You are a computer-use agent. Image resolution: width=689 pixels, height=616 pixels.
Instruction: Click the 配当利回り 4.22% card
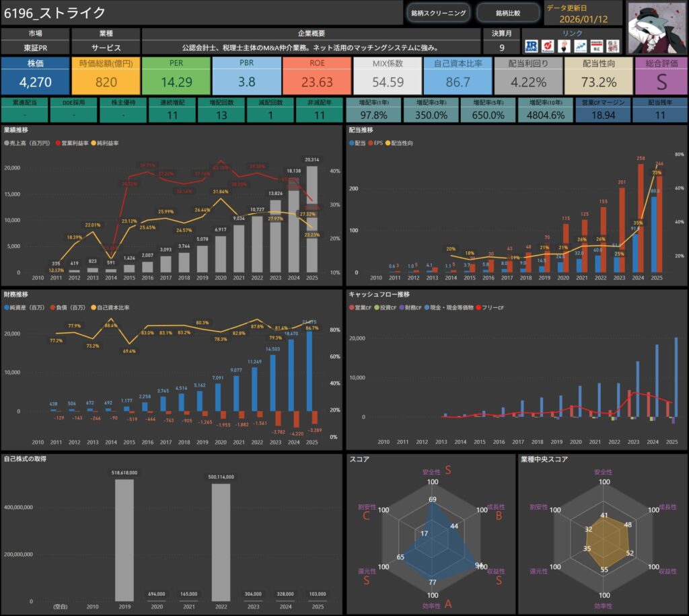[x=528, y=75]
